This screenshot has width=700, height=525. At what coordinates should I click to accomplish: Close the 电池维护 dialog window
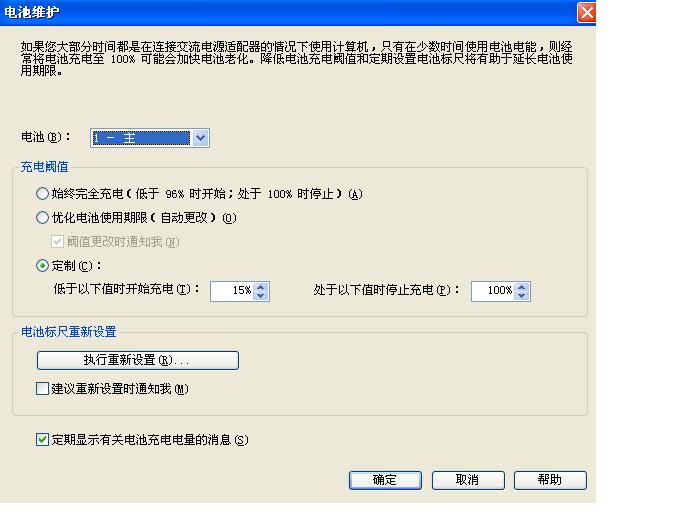point(587,12)
